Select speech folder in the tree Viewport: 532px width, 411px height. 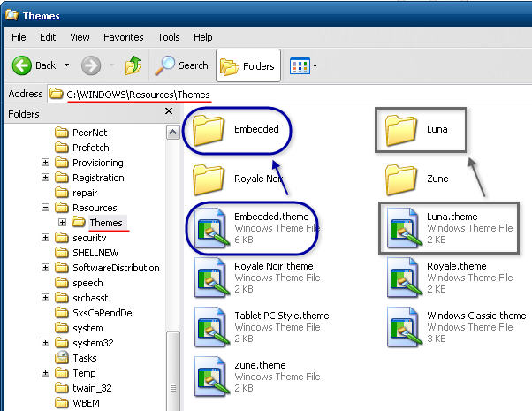pos(87,283)
